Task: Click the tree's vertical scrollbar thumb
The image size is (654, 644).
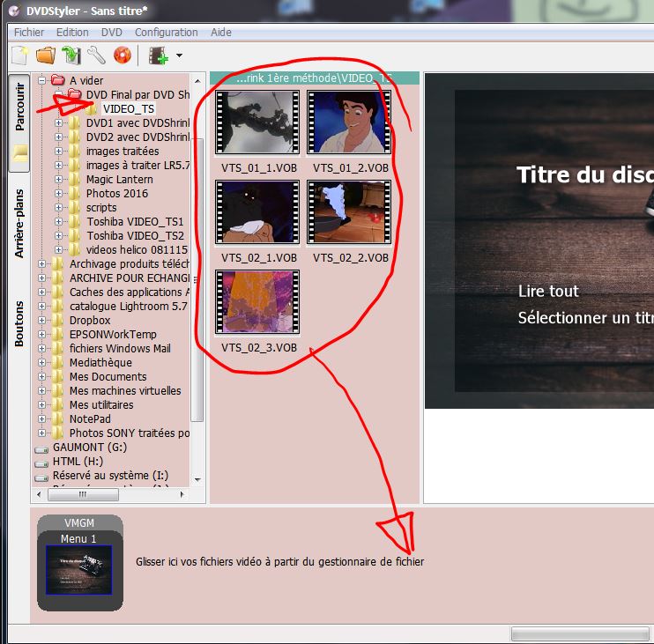Action: (198, 279)
